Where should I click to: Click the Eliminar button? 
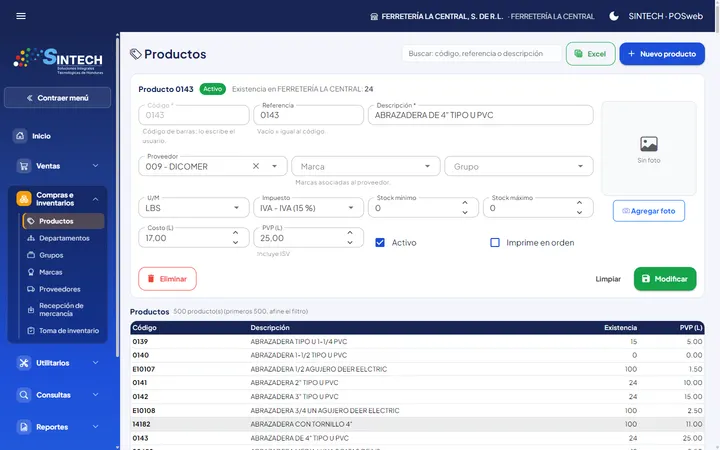coord(167,279)
